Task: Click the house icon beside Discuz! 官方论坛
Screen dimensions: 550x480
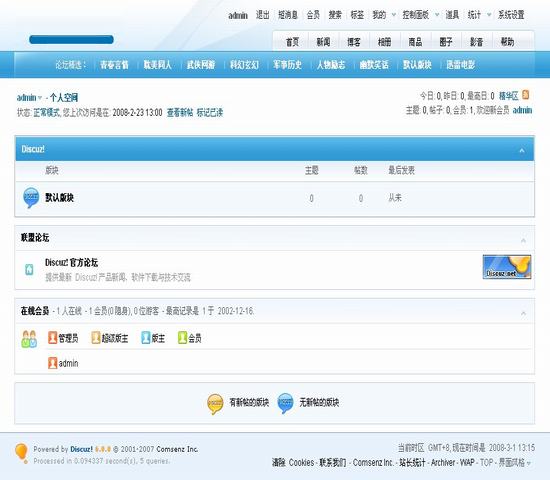Action: [x=29, y=269]
